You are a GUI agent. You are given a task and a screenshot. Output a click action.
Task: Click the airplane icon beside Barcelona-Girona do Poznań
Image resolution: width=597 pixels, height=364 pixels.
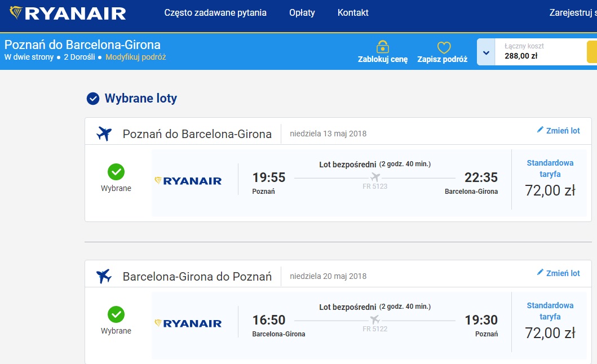pos(104,276)
